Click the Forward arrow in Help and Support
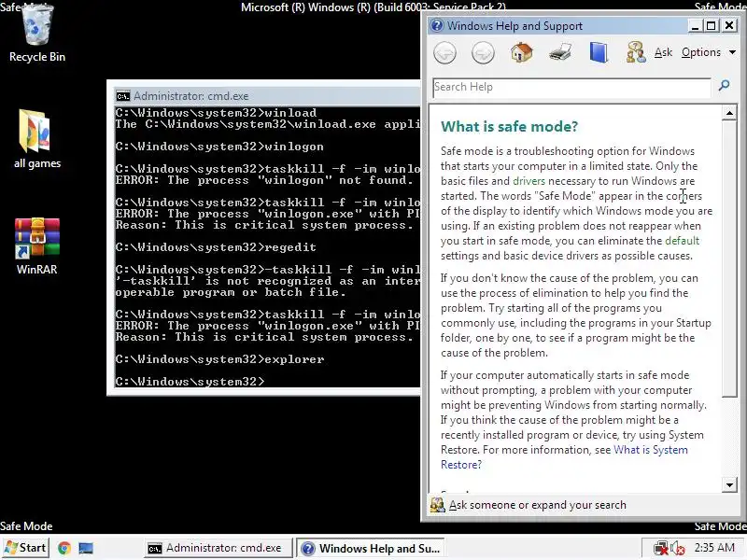Viewport: 747px width, 560px height. [483, 52]
